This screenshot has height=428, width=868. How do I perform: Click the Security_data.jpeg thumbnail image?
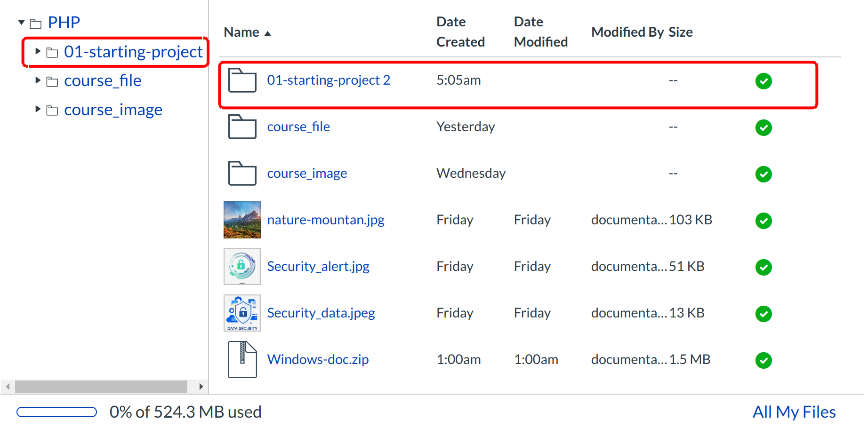242,313
